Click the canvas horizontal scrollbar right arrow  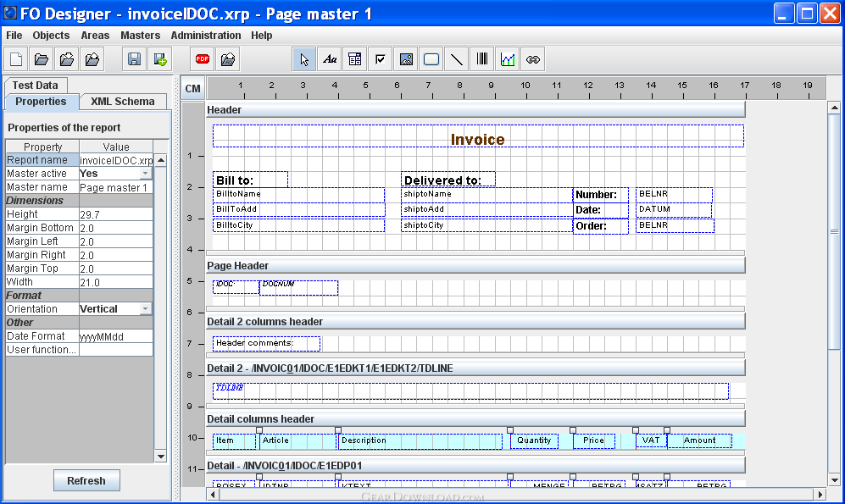[x=820, y=494]
